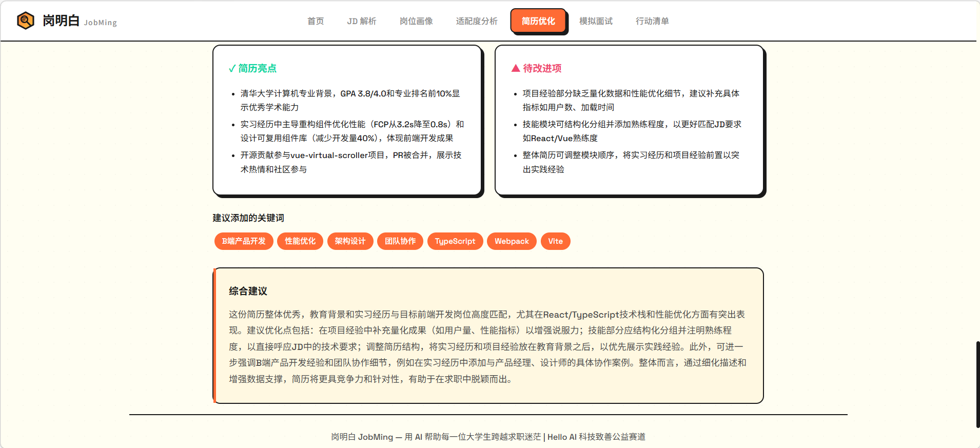Click the green checkmark beside 简历亮点
The width and height of the screenshot is (980, 448).
click(x=232, y=69)
